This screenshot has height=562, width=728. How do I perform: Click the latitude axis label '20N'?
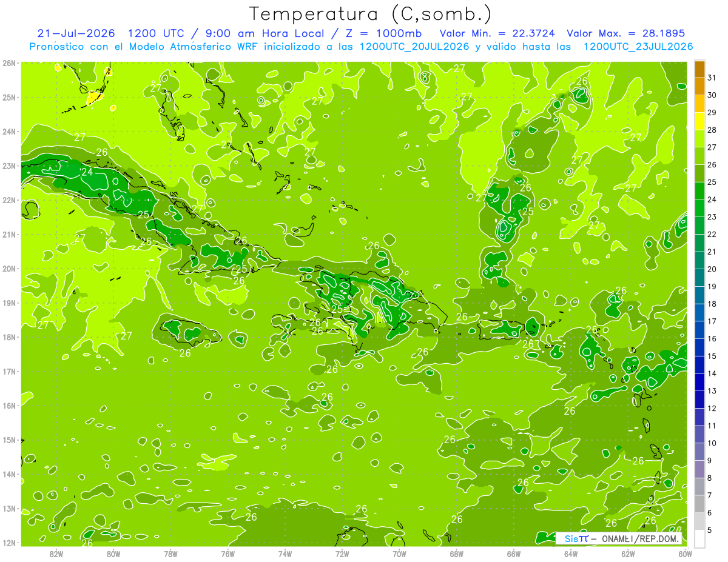(x=9, y=269)
